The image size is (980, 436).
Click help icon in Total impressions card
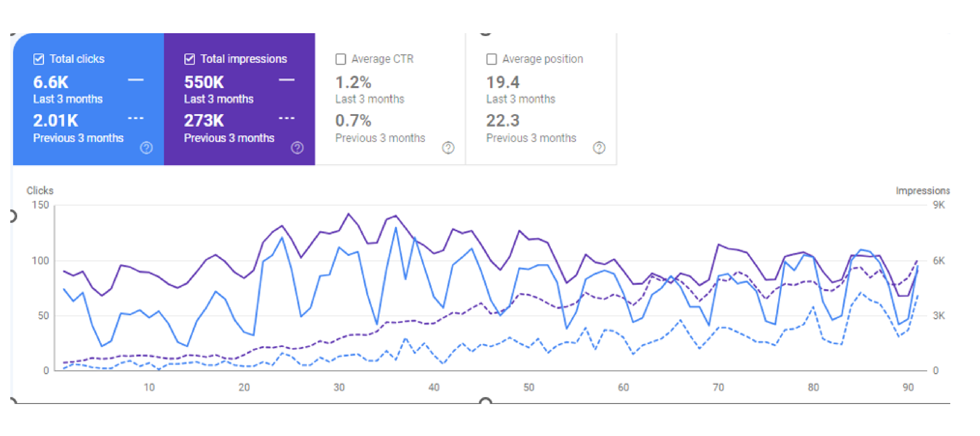click(x=297, y=148)
